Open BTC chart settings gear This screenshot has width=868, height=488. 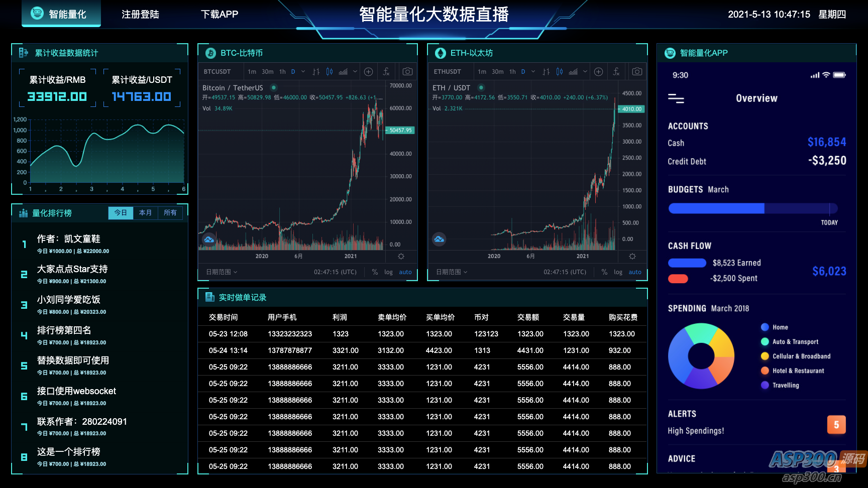pos(401,257)
